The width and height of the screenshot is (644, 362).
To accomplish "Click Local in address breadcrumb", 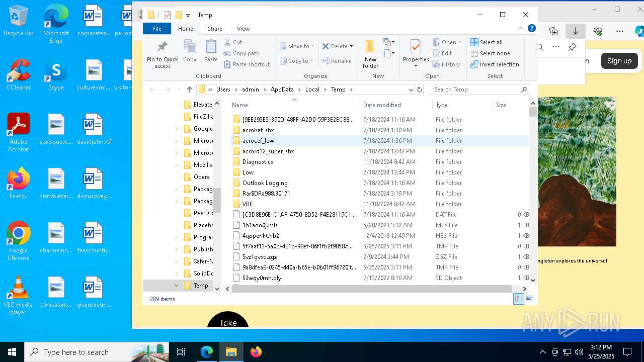I will (x=312, y=89).
